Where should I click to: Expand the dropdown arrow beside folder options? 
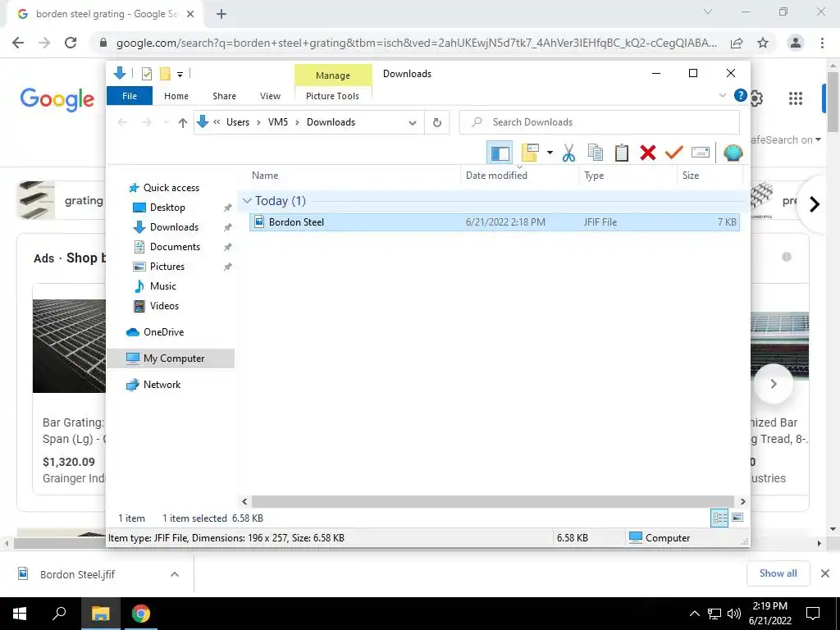coord(550,153)
